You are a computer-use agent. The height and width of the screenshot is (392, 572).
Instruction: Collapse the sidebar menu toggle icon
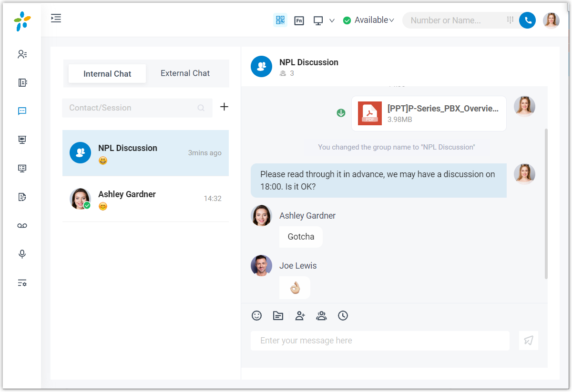56,19
